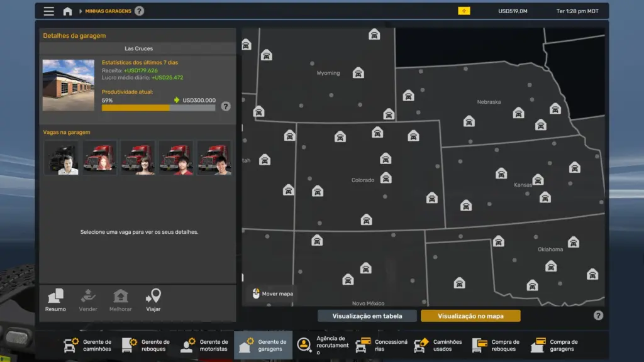
Task: Select the Gerente de reboques icon
Action: pos(145,344)
